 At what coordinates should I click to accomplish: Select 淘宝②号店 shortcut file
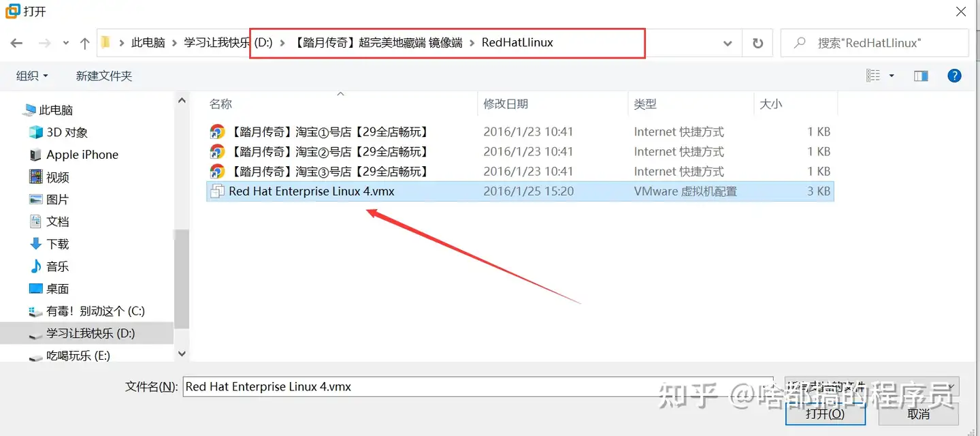(520, 152)
